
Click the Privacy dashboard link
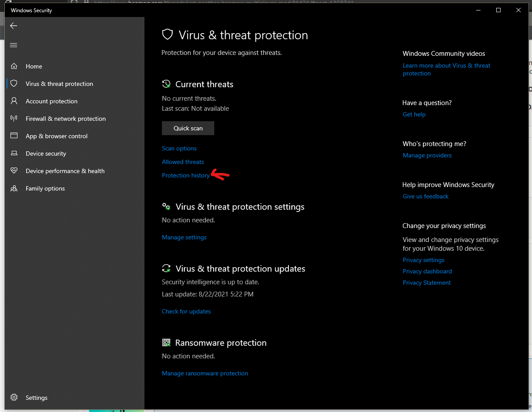click(x=427, y=271)
